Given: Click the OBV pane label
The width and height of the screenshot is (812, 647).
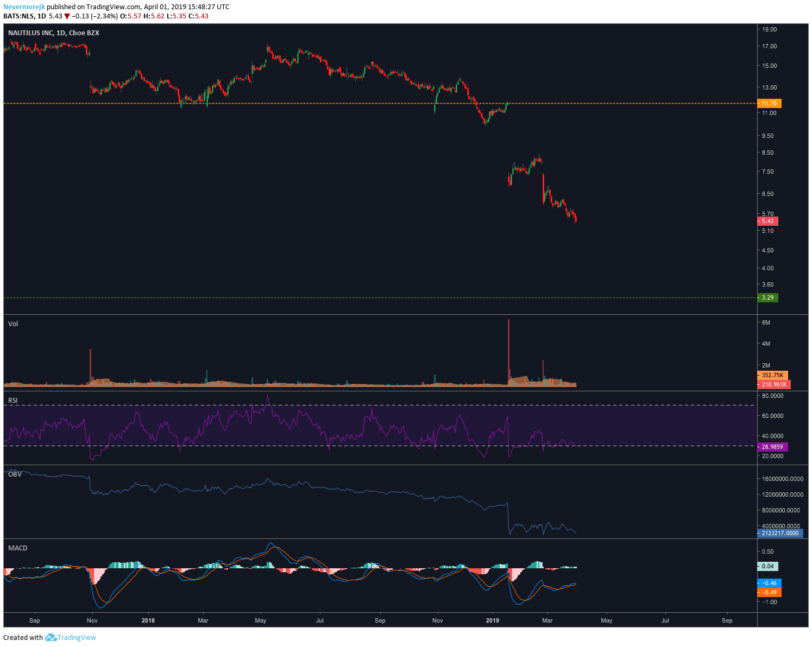Looking at the screenshot, I should (15, 474).
